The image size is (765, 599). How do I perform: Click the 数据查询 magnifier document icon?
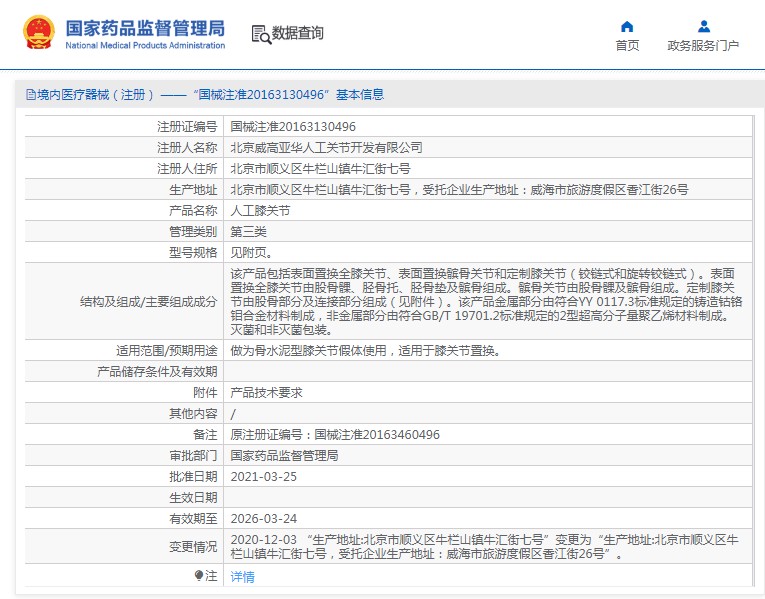pos(261,35)
